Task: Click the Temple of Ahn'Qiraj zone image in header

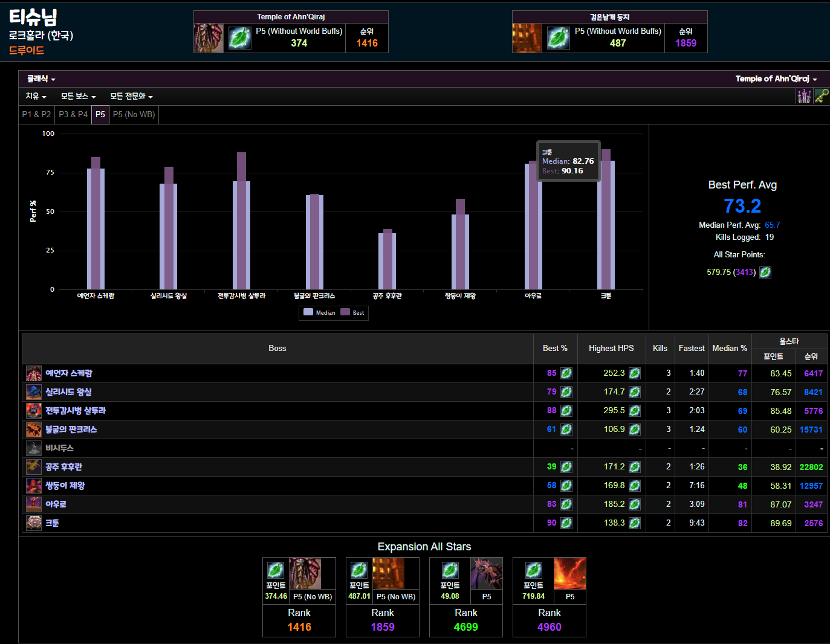Action: point(209,38)
